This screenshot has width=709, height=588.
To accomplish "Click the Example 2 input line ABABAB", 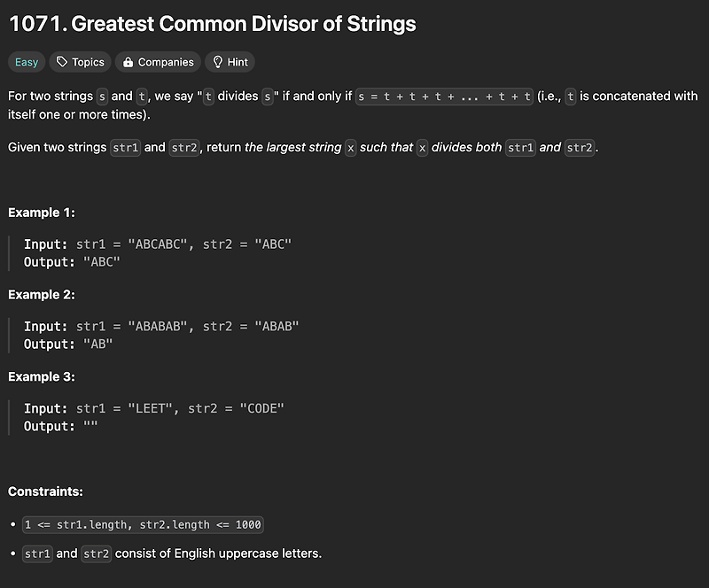I will click(x=161, y=326).
